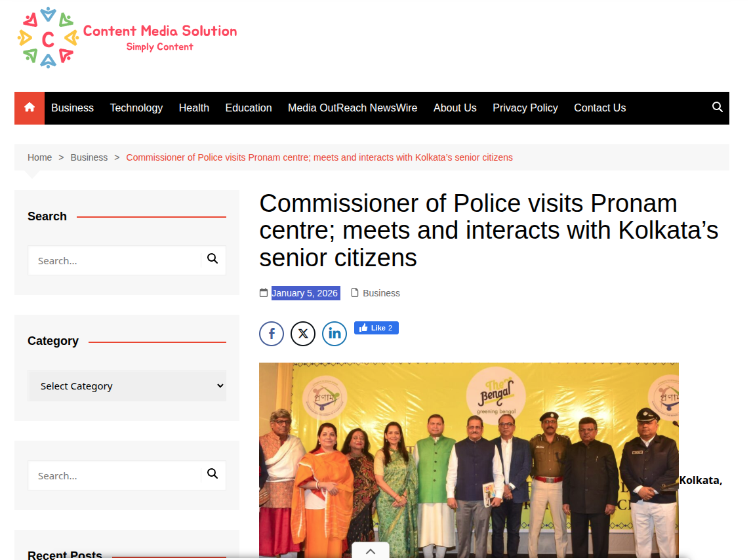Go to Health section

(194, 108)
